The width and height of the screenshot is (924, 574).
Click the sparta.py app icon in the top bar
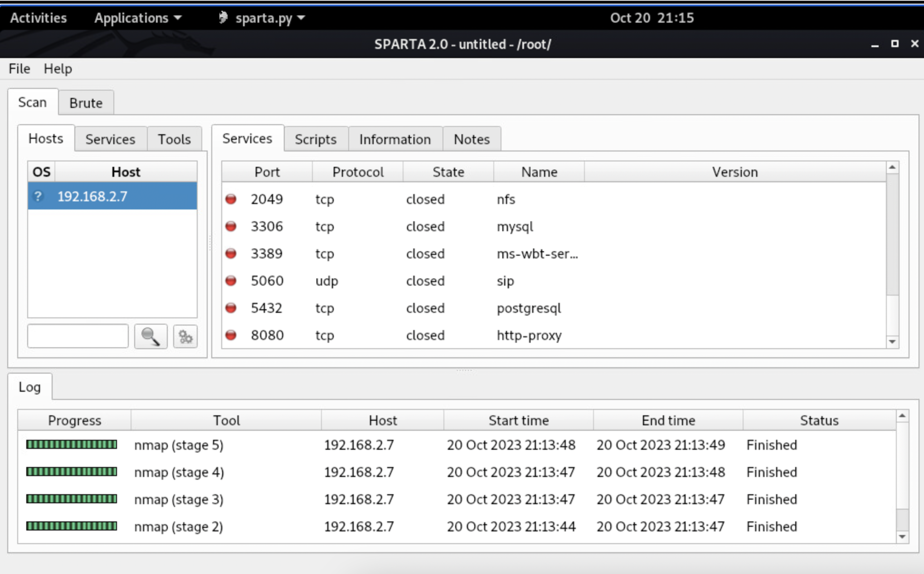(x=223, y=18)
